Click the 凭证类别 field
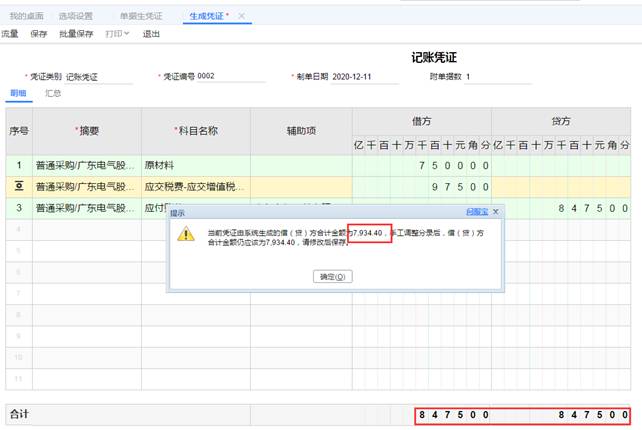642x430 pixels. pyautogui.click(x=98, y=77)
